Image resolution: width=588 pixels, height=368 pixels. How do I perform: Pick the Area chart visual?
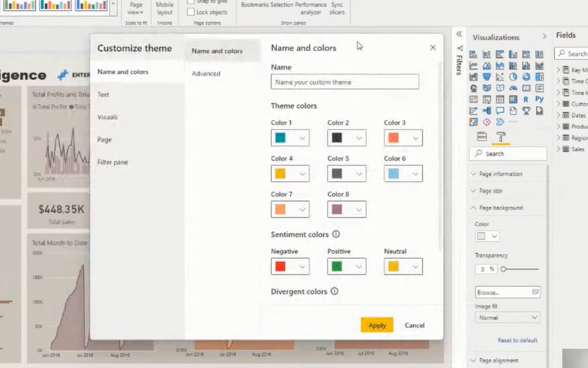[x=487, y=66]
